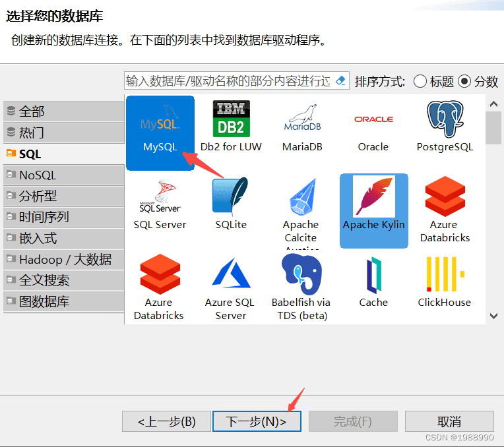Continue with 下一步(N)>
Image resolution: width=504 pixels, height=447 pixels.
[257, 421]
